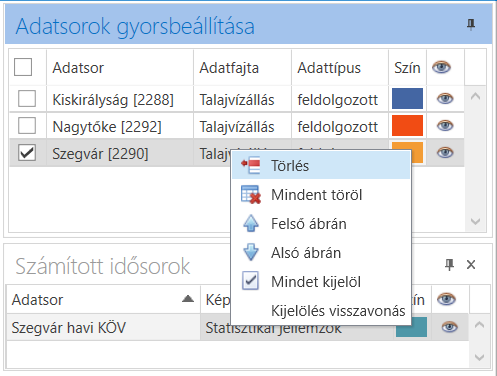Check the Kiskirályság [2288] checkbox
This screenshot has width=497, height=376.
pyautogui.click(x=27, y=99)
